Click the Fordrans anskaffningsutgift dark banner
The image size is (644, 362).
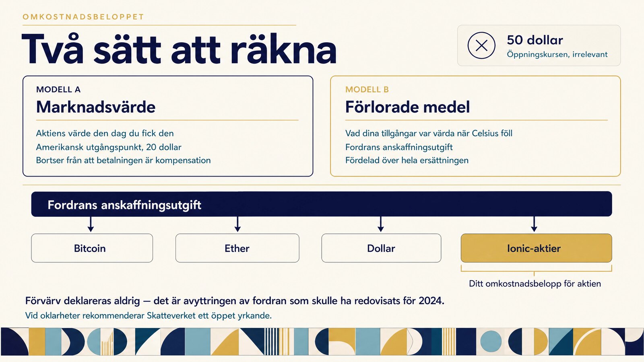click(322, 204)
